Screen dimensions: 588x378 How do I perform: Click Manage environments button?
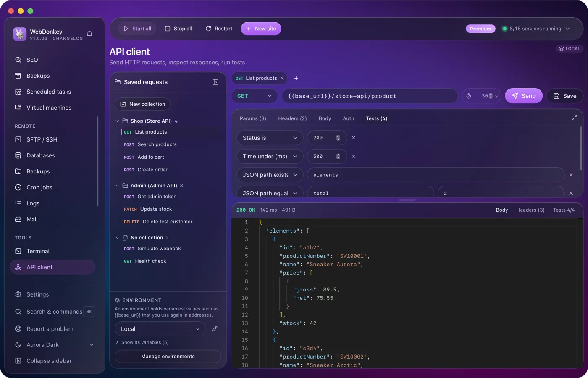[168, 357]
